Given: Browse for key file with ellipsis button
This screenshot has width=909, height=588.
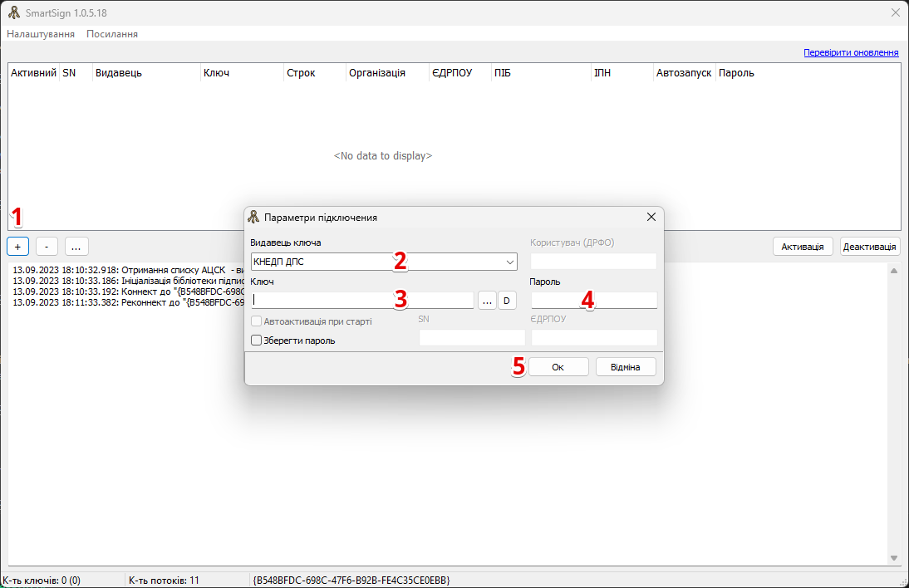Looking at the screenshot, I should pyautogui.click(x=487, y=301).
